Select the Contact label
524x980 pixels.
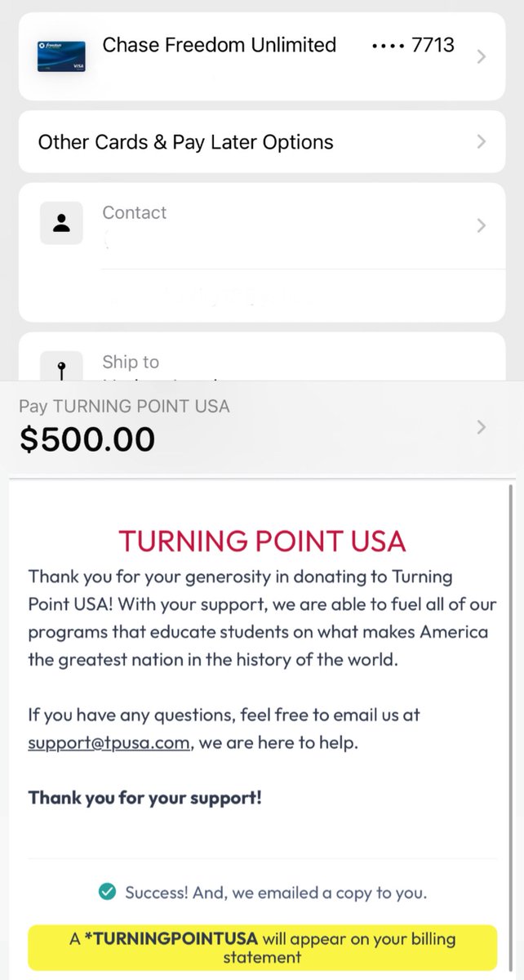134,212
